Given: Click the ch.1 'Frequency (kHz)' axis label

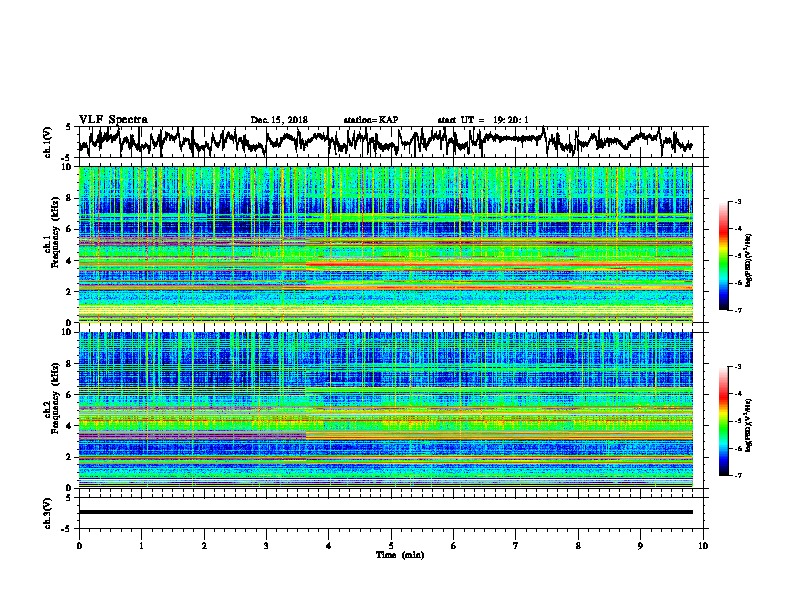Looking at the screenshot, I should [x=55, y=232].
